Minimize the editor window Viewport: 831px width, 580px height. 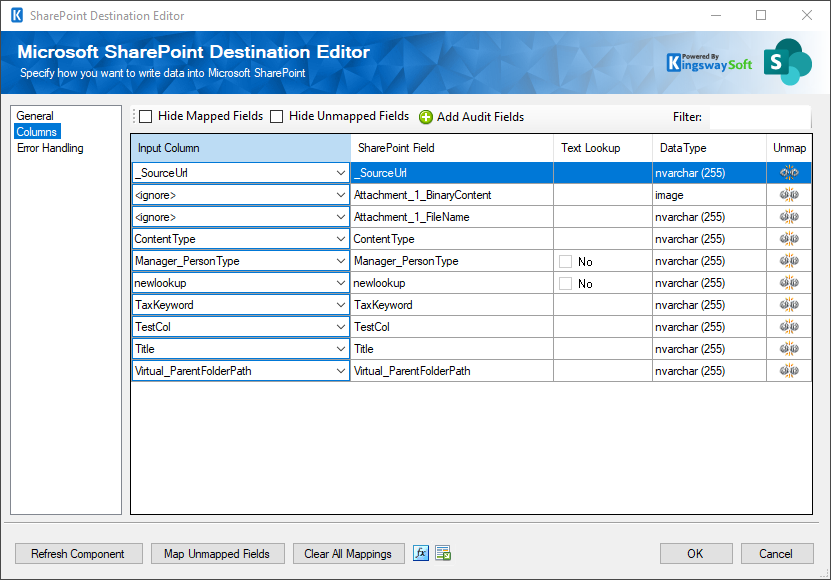pyautogui.click(x=716, y=15)
